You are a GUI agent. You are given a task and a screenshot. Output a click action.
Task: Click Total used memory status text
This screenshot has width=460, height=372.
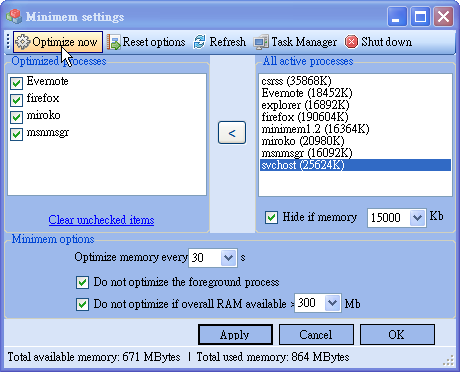(273, 357)
